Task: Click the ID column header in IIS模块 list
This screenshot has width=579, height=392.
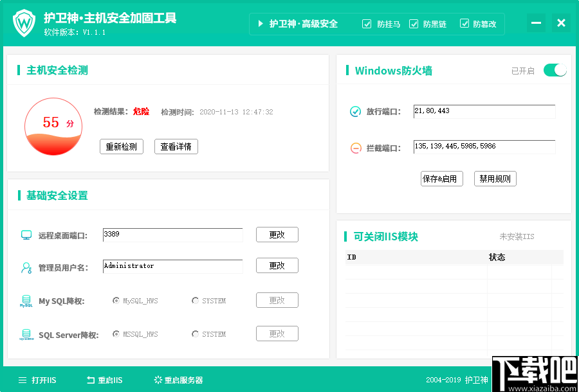Action: coord(353,258)
